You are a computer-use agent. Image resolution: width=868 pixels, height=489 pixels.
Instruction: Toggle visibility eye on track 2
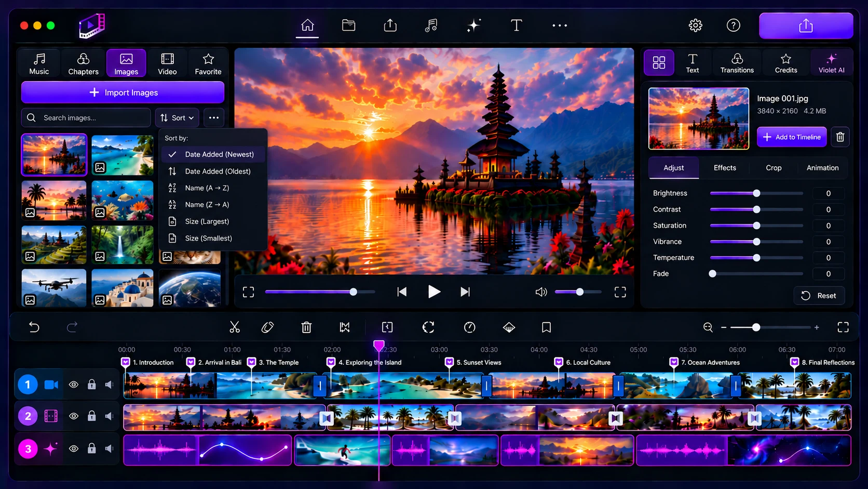click(74, 416)
